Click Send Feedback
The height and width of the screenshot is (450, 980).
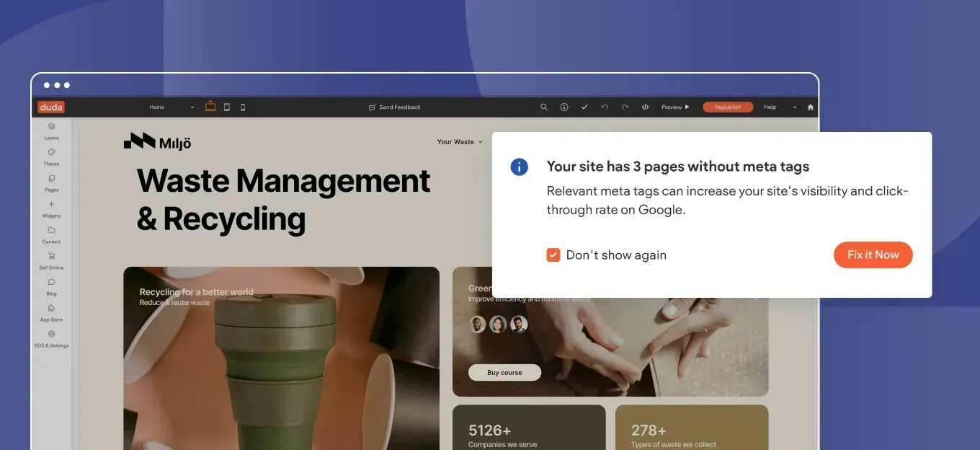pyautogui.click(x=395, y=107)
